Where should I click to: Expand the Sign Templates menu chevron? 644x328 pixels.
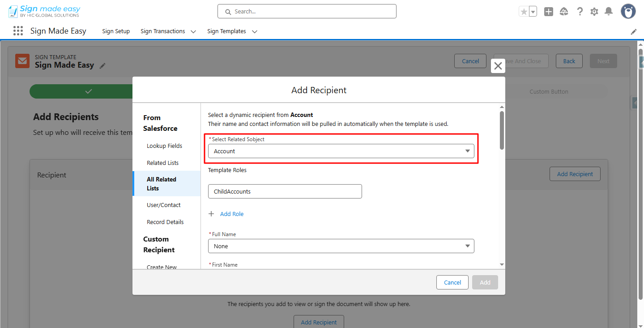pyautogui.click(x=254, y=31)
